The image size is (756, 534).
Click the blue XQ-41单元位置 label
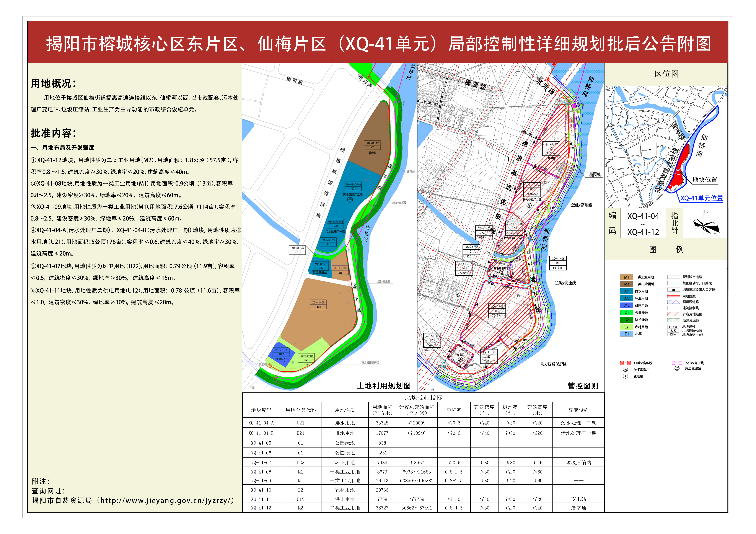[702, 198]
